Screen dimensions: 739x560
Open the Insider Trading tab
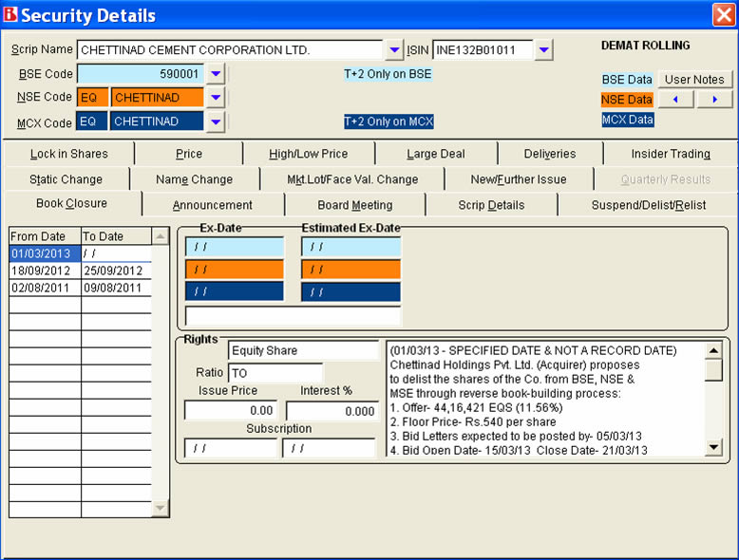point(671,154)
